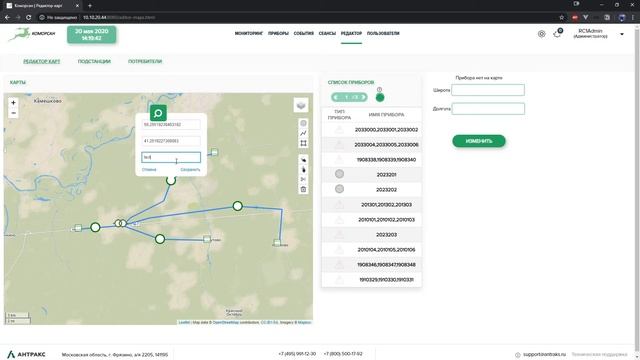Screen dimensions: 640x360
Task: Select the circle node under the popup
Action: [x=171, y=180]
